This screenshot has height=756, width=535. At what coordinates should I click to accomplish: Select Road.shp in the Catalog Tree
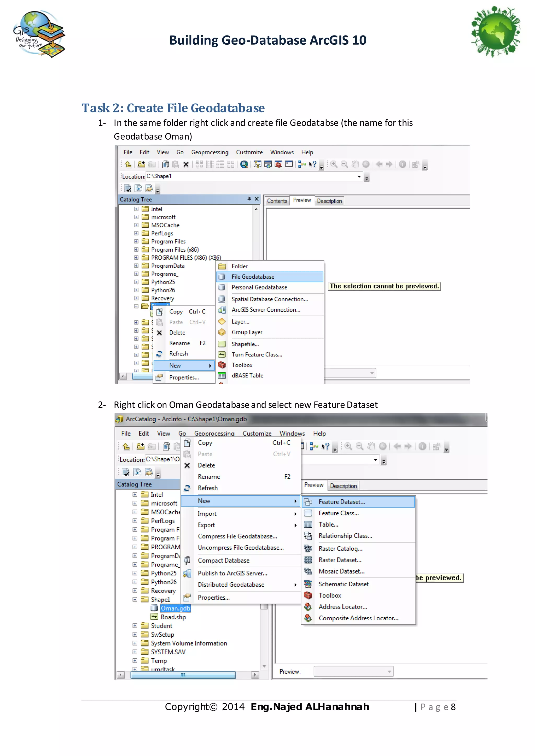173,617
